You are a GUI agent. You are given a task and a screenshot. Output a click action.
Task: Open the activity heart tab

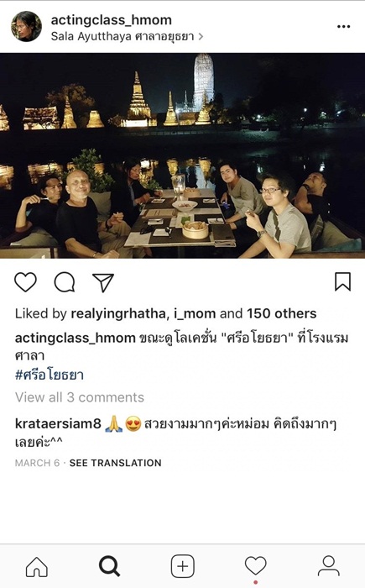[256, 566]
